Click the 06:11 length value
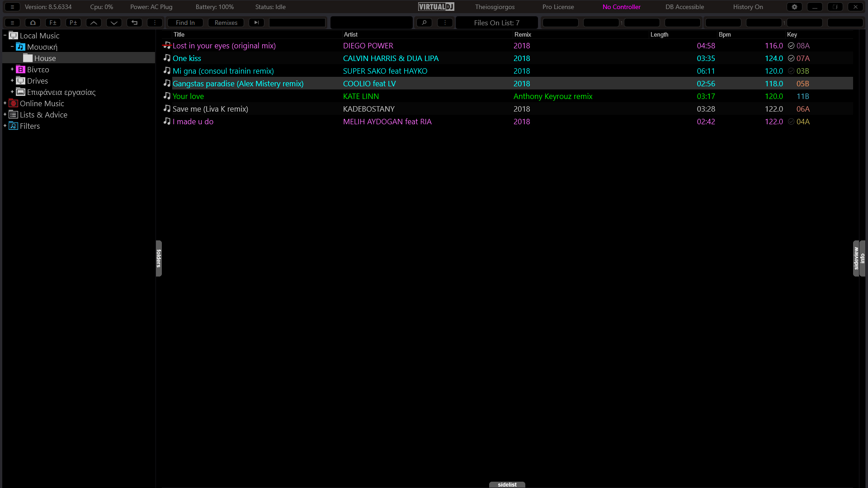This screenshot has height=488, width=868. (x=706, y=71)
